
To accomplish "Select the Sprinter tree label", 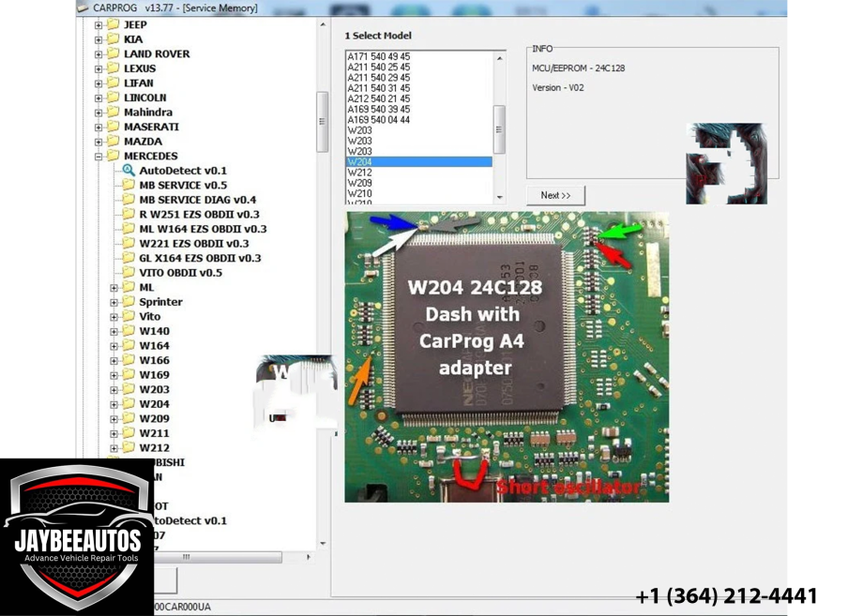I will pos(160,302).
